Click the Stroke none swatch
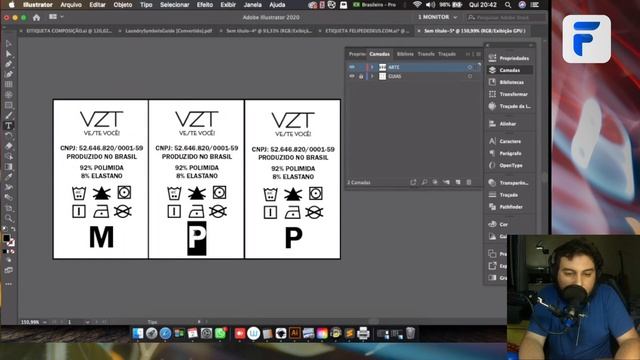The height and width of the screenshot is (360, 640). (x=11, y=242)
